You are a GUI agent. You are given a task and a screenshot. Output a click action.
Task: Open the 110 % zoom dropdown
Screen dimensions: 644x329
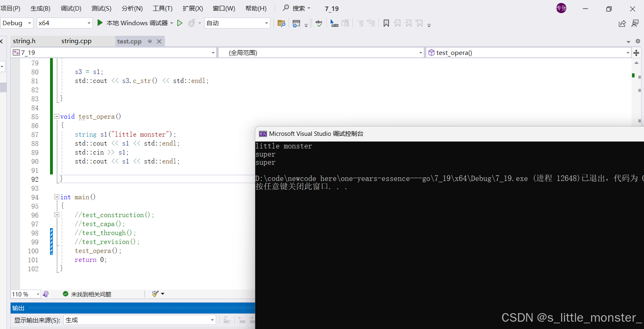click(26, 294)
